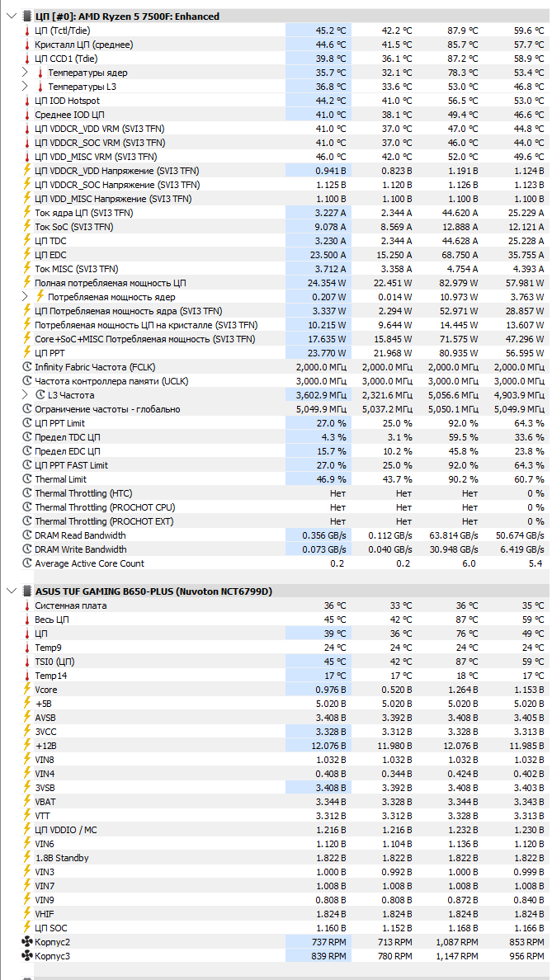Click the fan icon next to Корпус3
This screenshot has height=980, width=552.
pyautogui.click(x=27, y=955)
